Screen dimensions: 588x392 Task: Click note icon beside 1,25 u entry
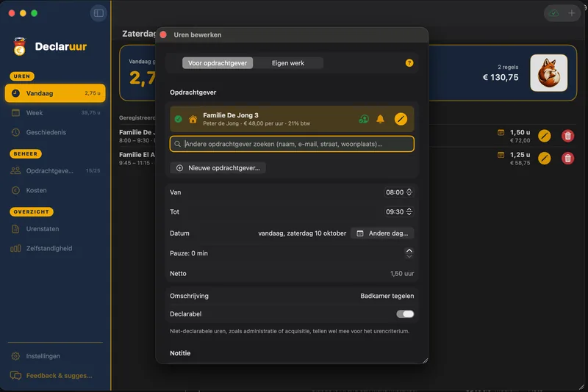501,155
